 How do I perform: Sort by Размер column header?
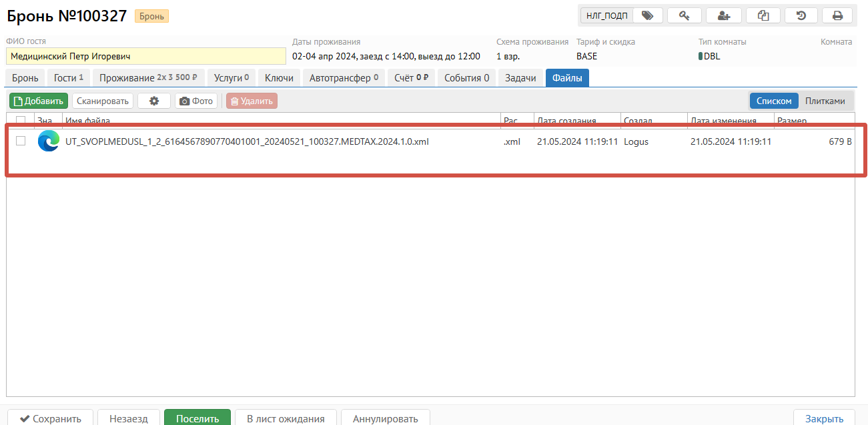(x=814, y=120)
